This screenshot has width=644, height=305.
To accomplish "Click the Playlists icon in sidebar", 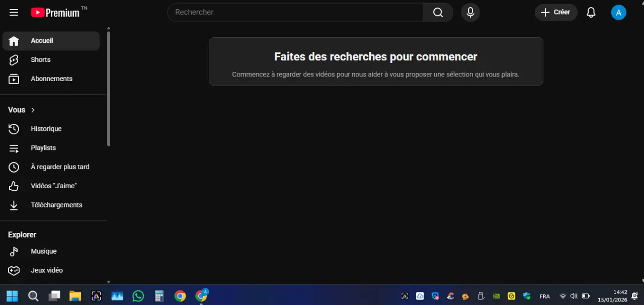I will click(x=14, y=148).
